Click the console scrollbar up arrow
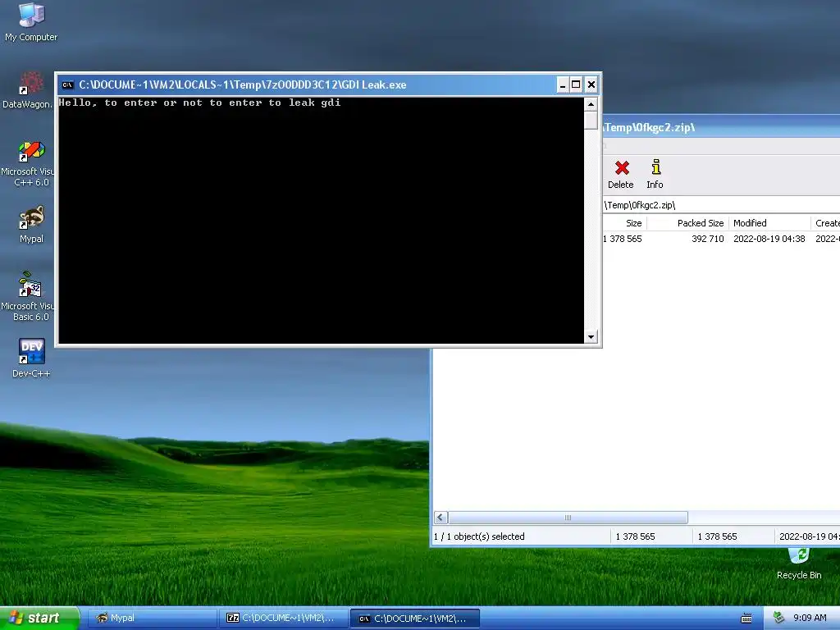 click(591, 104)
